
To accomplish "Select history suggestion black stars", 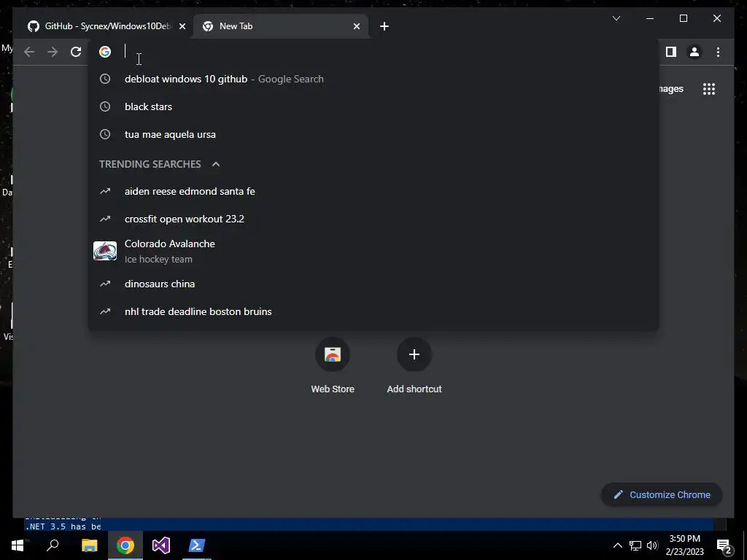I will coord(373,106).
